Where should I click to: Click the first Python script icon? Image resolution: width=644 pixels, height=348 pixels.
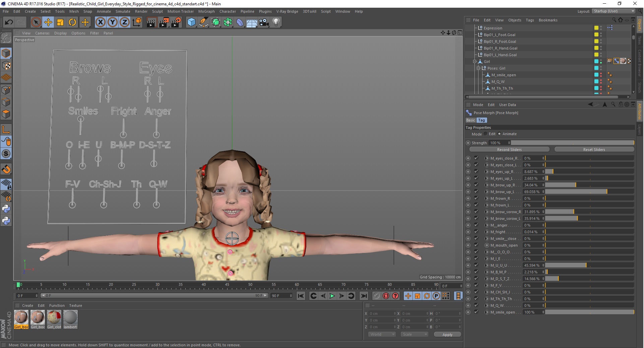[x=6, y=209]
